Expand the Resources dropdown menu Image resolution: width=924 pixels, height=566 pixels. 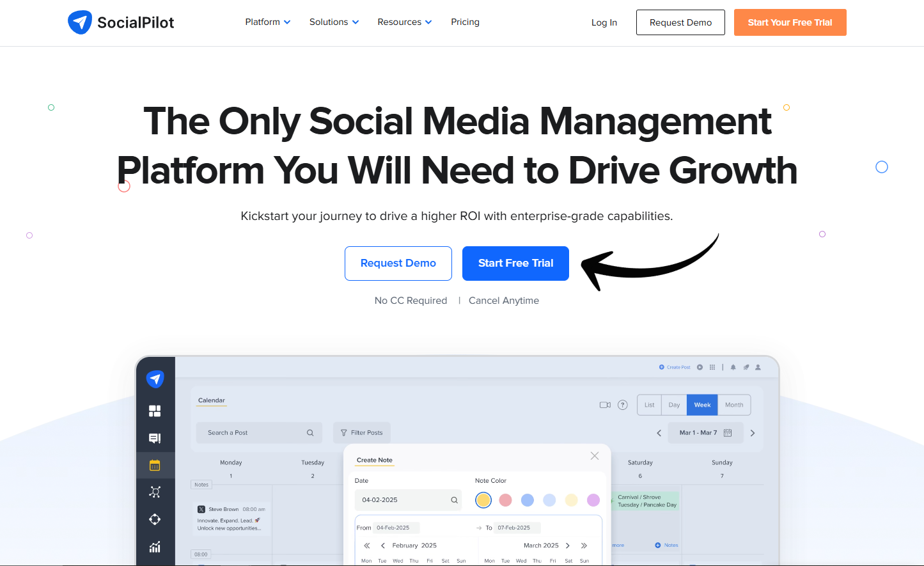(x=404, y=22)
